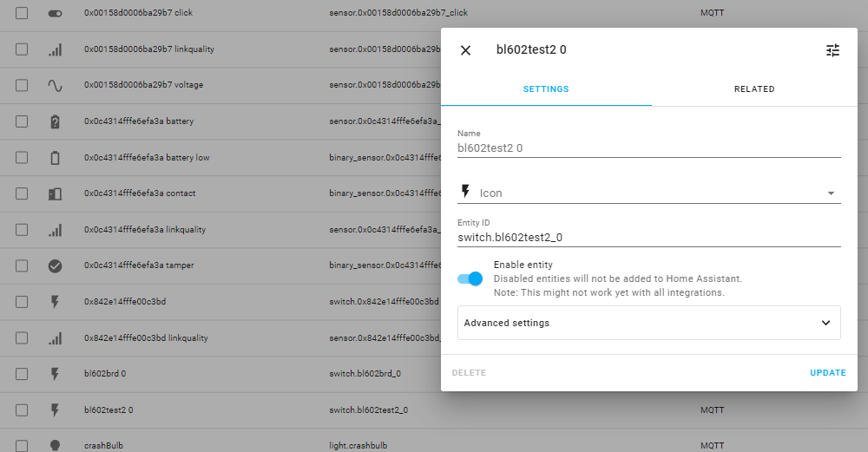This screenshot has width=868, height=452.
Task: Click lightbulb icon of crashBulb
Action: click(x=55, y=445)
